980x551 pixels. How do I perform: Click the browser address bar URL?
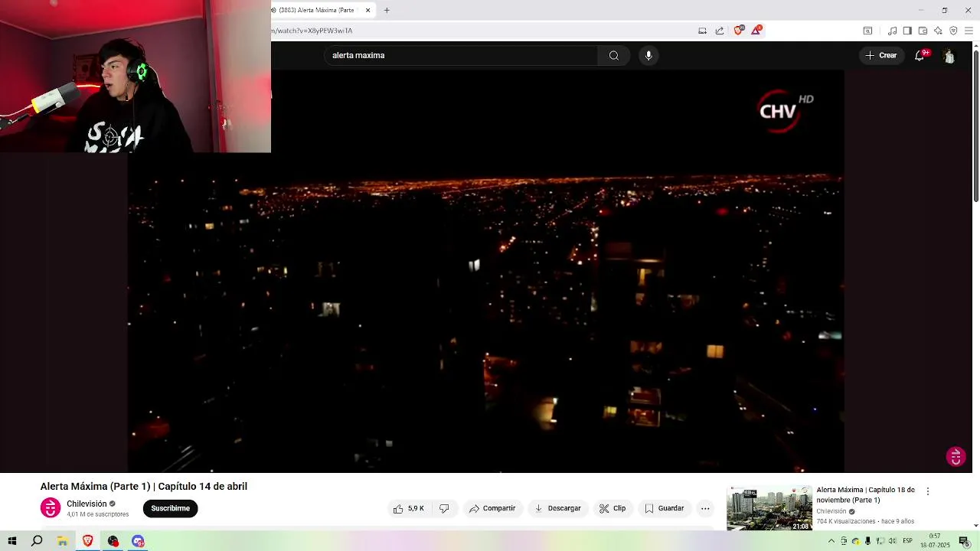click(312, 31)
